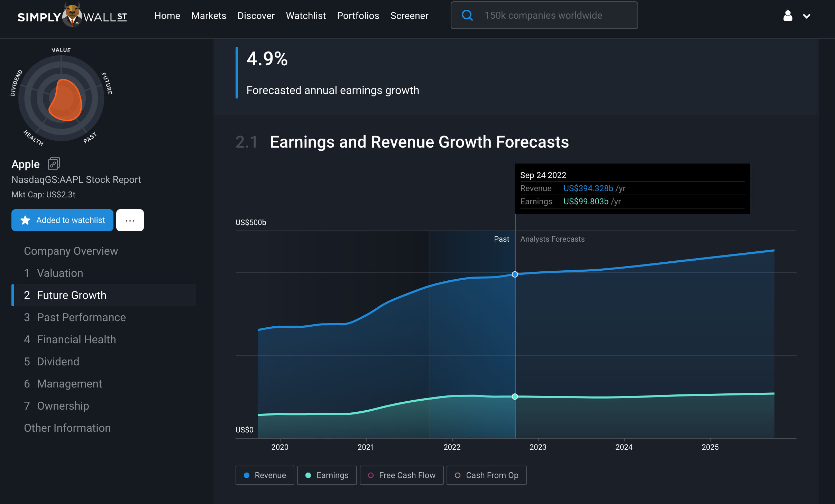This screenshot has height=504, width=835.
Task: Click the earnings data point marker
Action: (515, 396)
